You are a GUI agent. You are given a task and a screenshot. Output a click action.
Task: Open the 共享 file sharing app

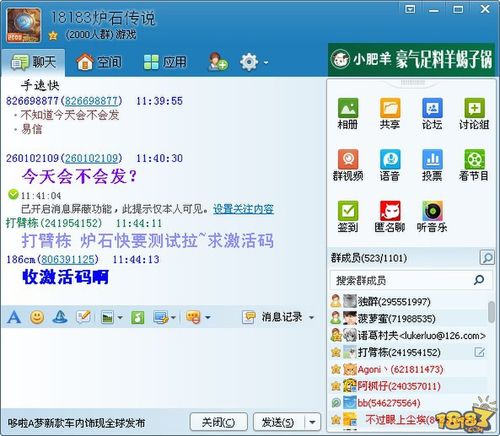[x=390, y=114]
